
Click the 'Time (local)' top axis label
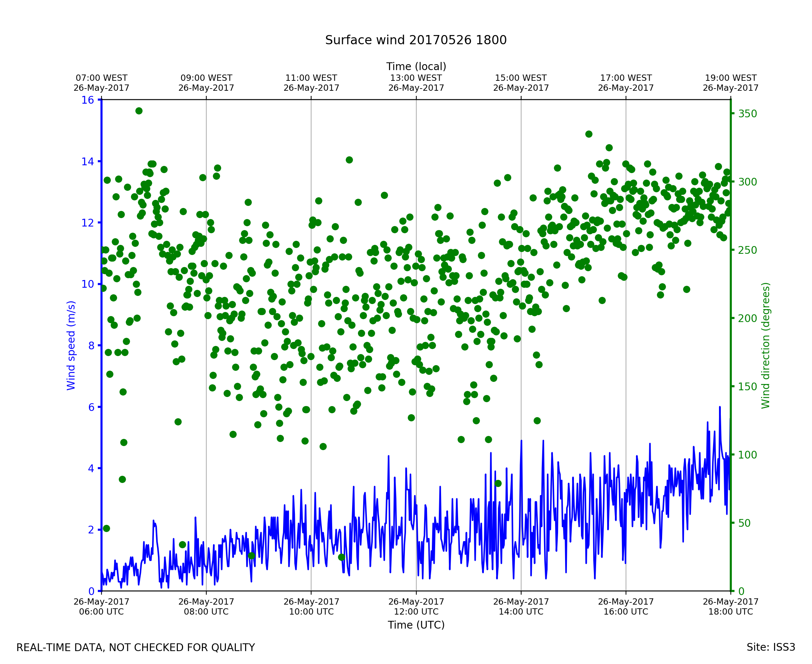[x=416, y=66]
